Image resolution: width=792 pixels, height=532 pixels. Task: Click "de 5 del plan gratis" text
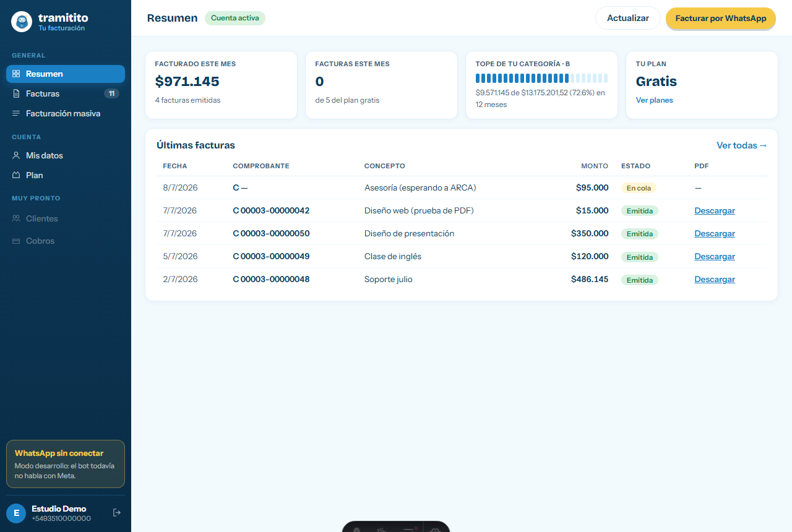pos(347,100)
